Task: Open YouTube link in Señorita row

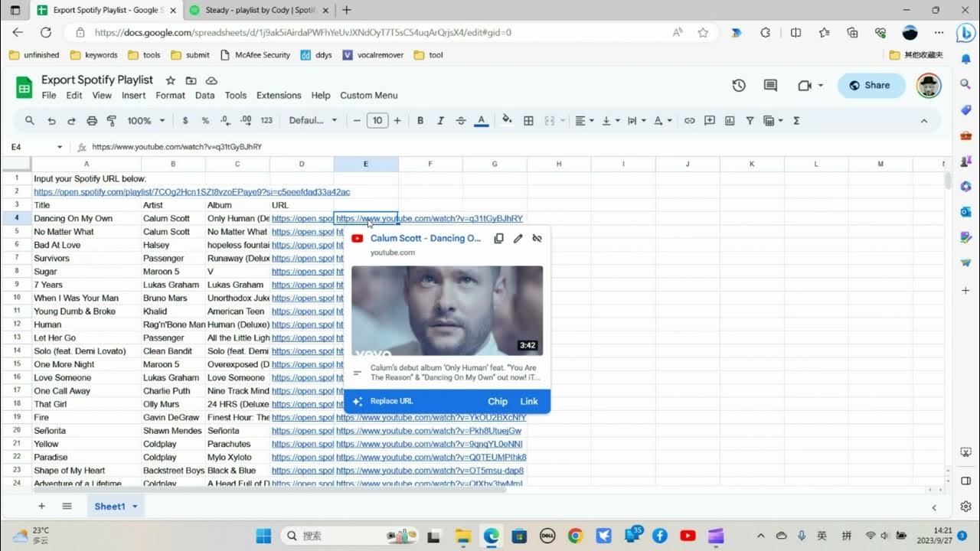Action: click(x=429, y=431)
